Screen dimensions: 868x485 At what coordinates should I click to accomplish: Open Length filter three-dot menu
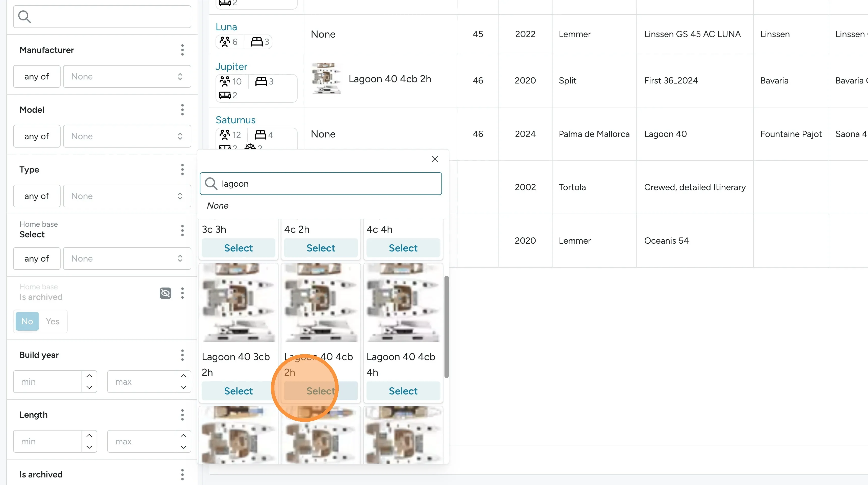182,415
